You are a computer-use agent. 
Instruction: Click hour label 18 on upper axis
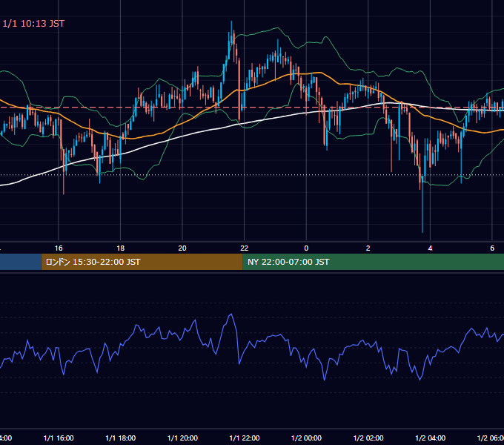[x=121, y=248]
